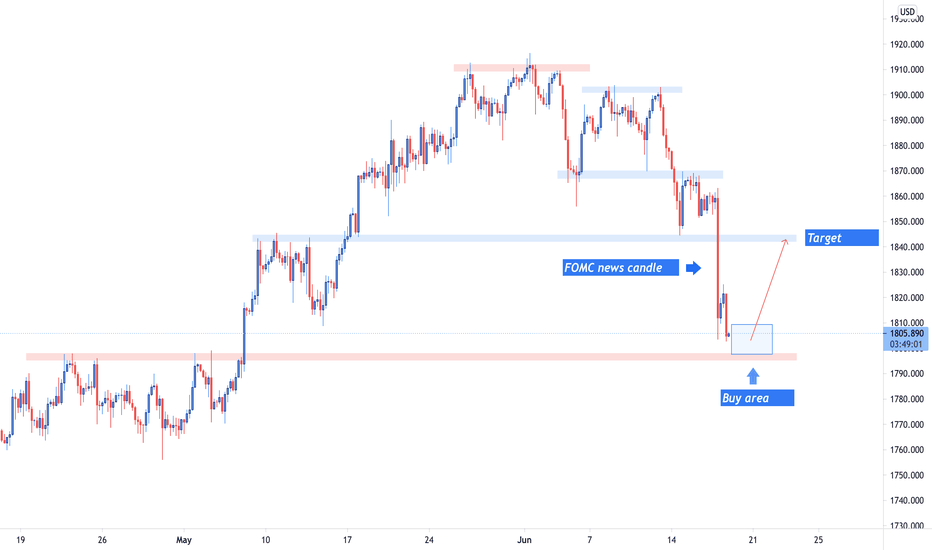Click the long blue 1843 level band
The width and height of the screenshot is (932, 550).
(x=524, y=238)
